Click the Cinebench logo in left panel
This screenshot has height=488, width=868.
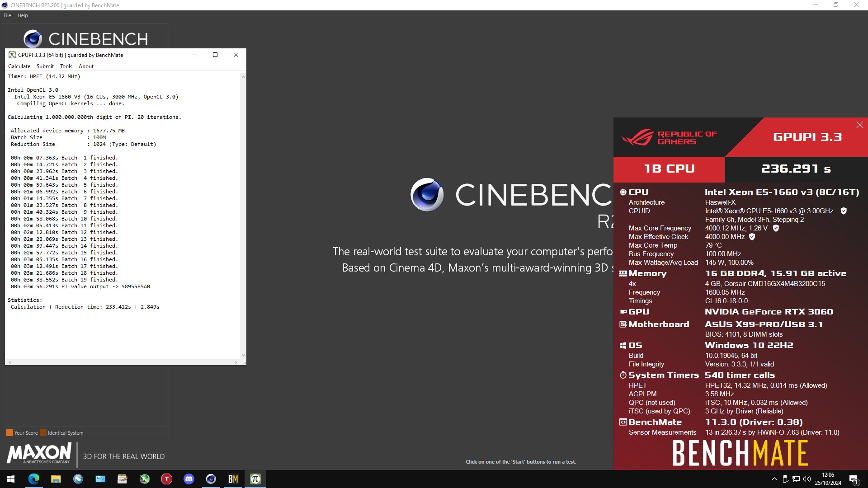pyautogui.click(x=86, y=39)
